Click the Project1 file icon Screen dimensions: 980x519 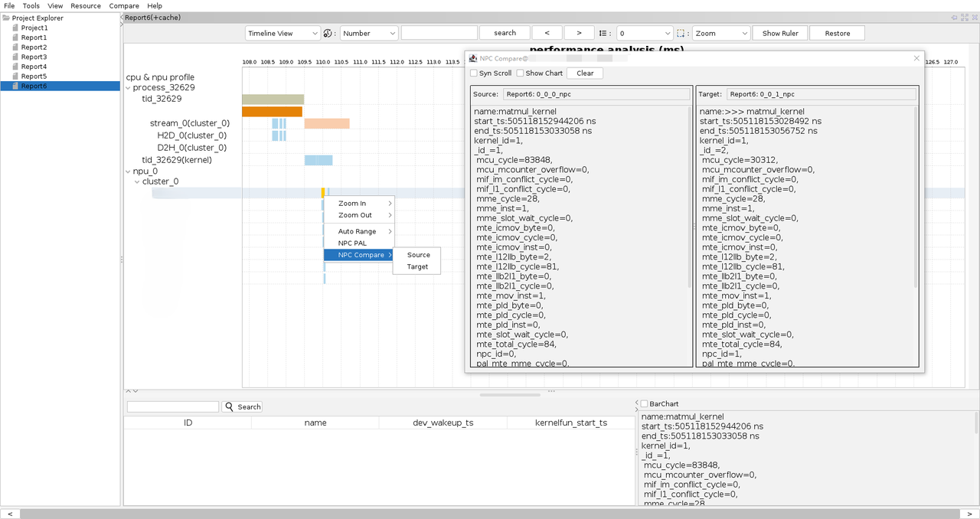(x=15, y=28)
